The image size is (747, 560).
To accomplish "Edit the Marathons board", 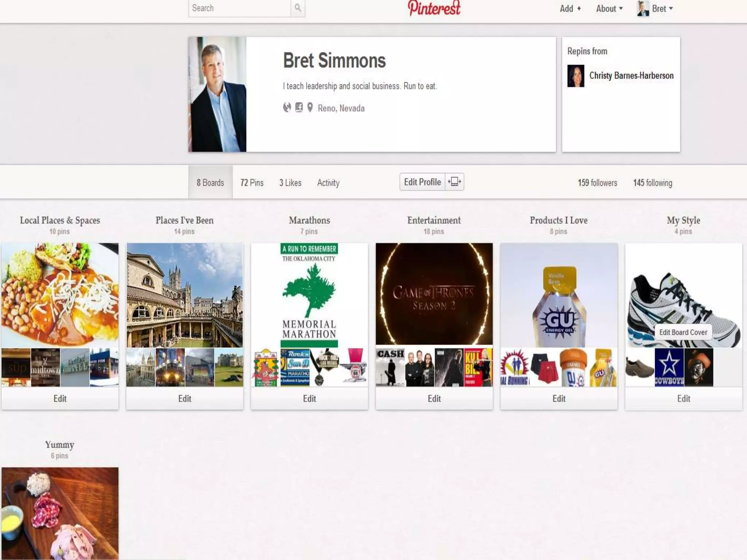I will coord(309,398).
